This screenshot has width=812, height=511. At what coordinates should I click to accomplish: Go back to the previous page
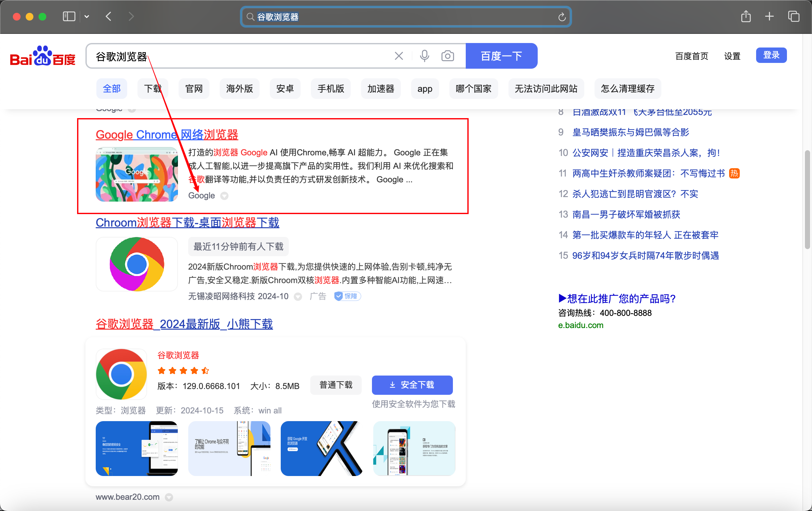(x=109, y=16)
